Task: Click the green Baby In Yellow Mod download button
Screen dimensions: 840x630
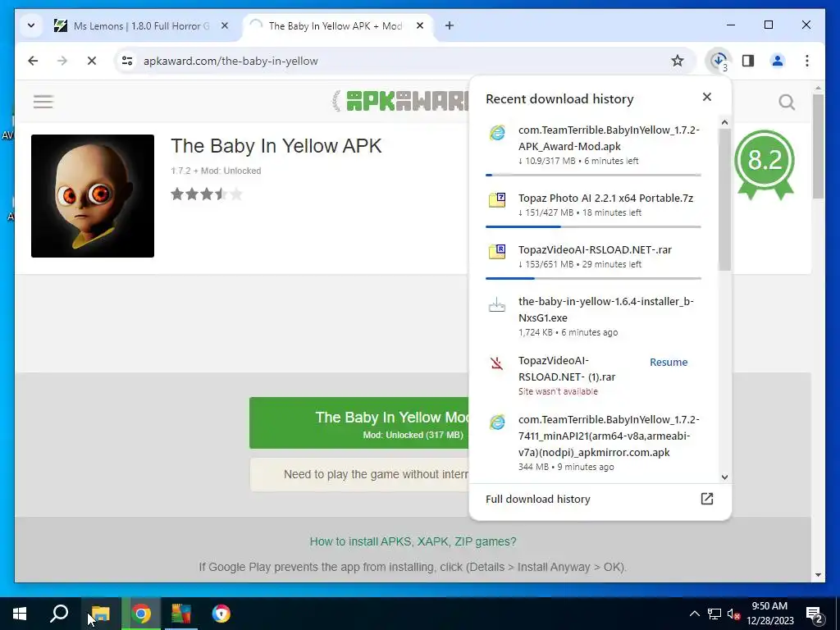Action: click(x=359, y=423)
